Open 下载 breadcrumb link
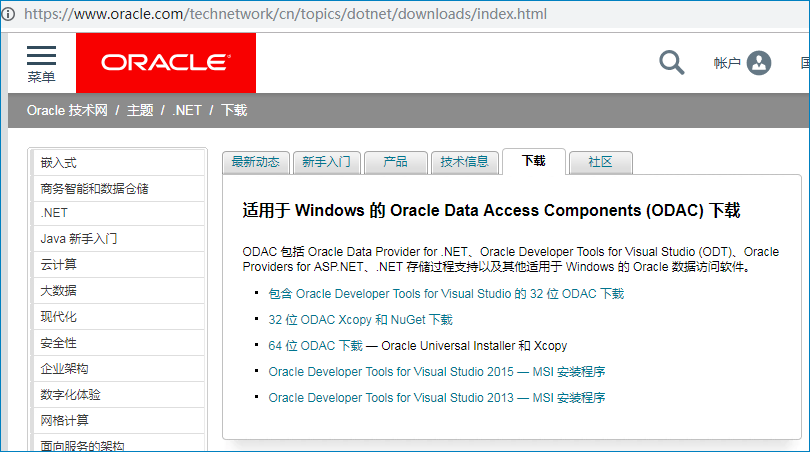The height and width of the screenshot is (452, 810). click(x=234, y=111)
